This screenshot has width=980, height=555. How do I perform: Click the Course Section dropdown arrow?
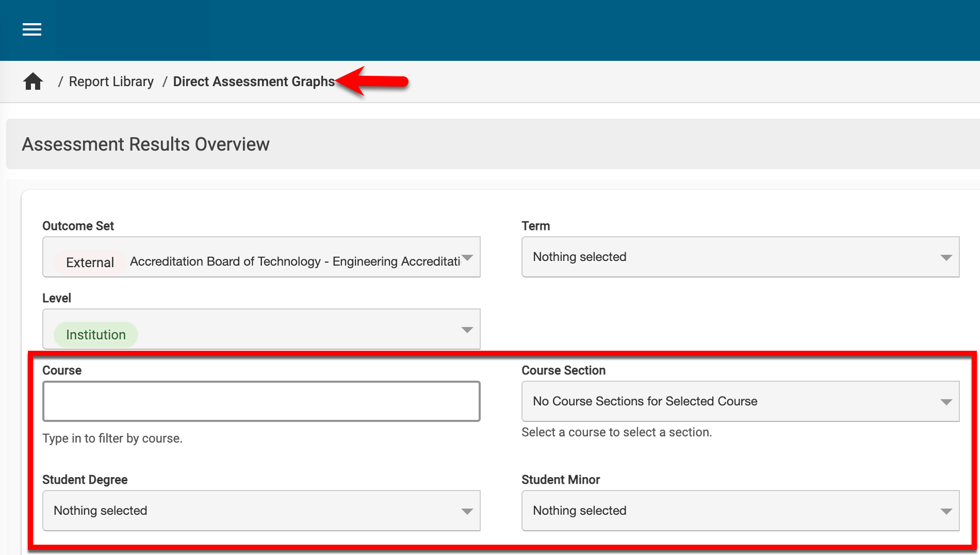coord(946,402)
